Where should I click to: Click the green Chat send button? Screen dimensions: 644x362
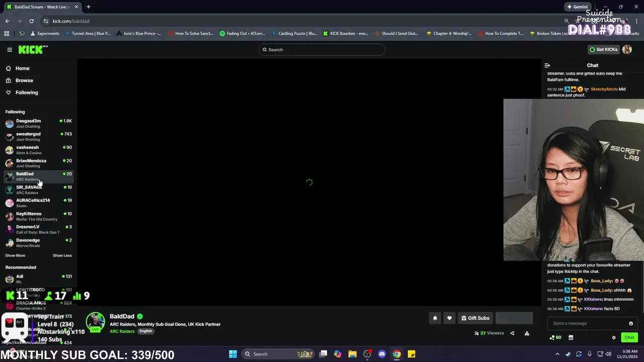(x=629, y=338)
